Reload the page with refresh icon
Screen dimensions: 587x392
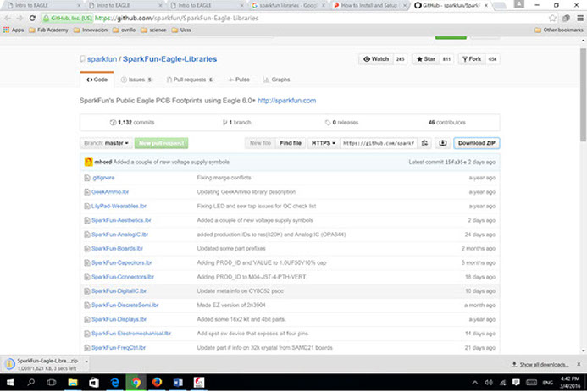point(32,18)
